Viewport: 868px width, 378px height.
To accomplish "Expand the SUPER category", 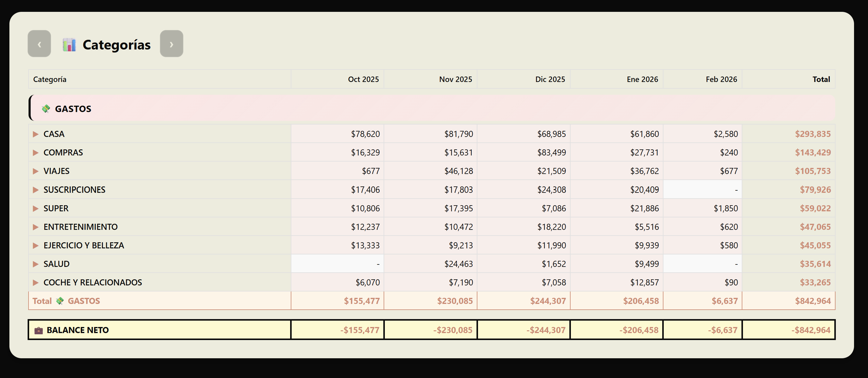I will [x=36, y=208].
